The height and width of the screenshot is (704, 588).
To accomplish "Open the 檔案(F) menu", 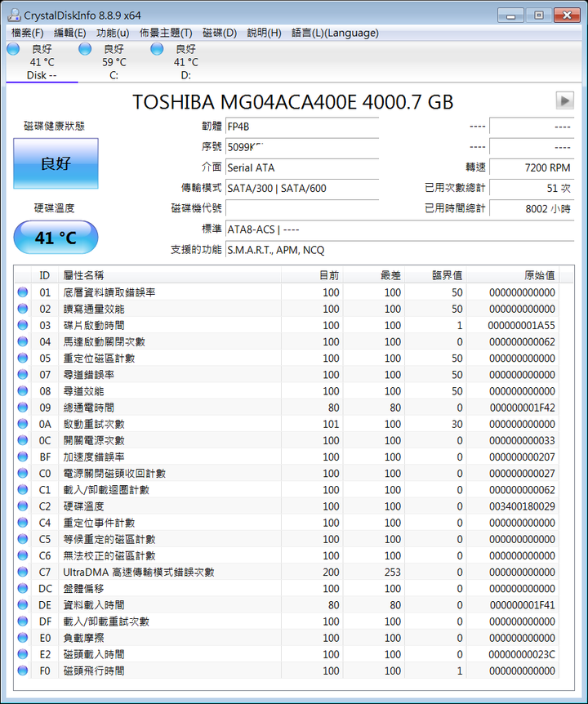I will (28, 33).
